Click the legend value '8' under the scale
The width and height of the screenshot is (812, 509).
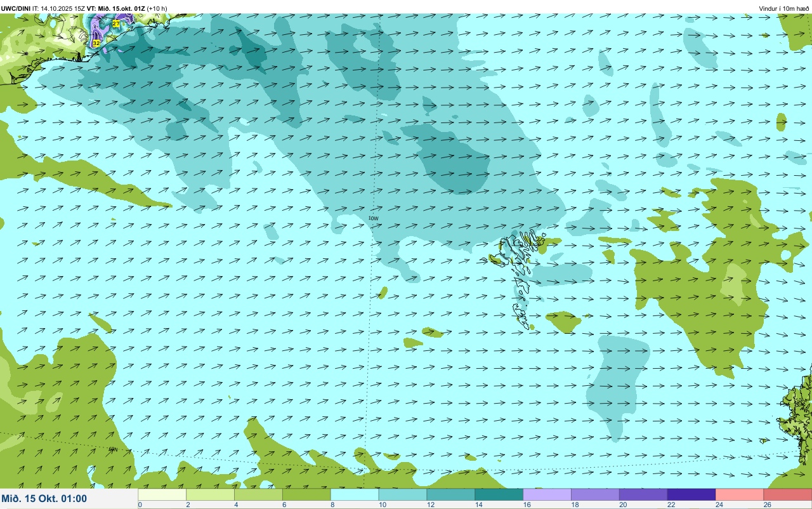point(331,505)
